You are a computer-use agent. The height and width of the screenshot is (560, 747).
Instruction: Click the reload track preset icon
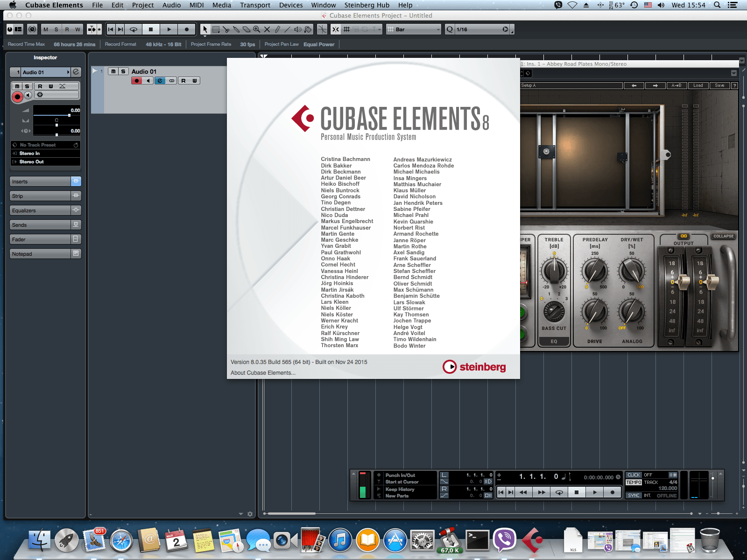76,145
